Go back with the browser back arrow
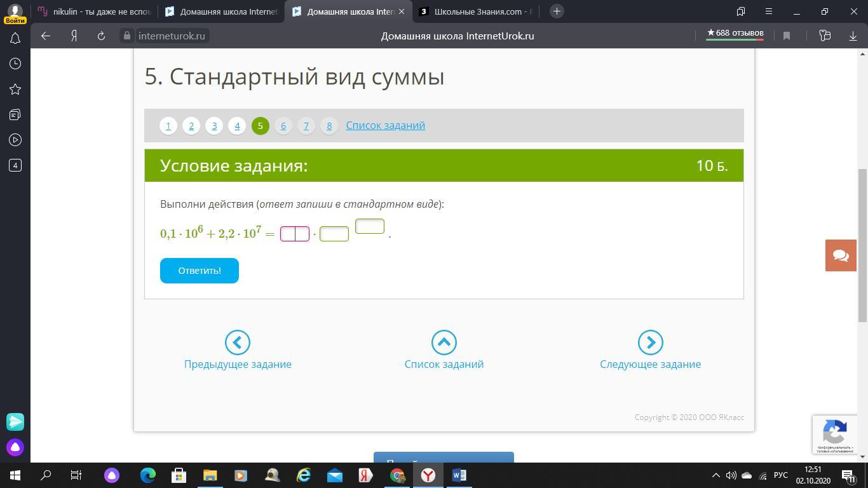The image size is (868, 488). 46,36
